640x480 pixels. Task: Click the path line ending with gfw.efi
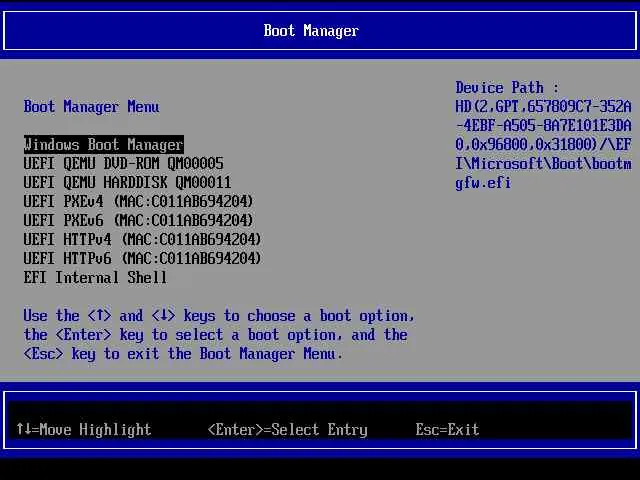click(x=483, y=183)
